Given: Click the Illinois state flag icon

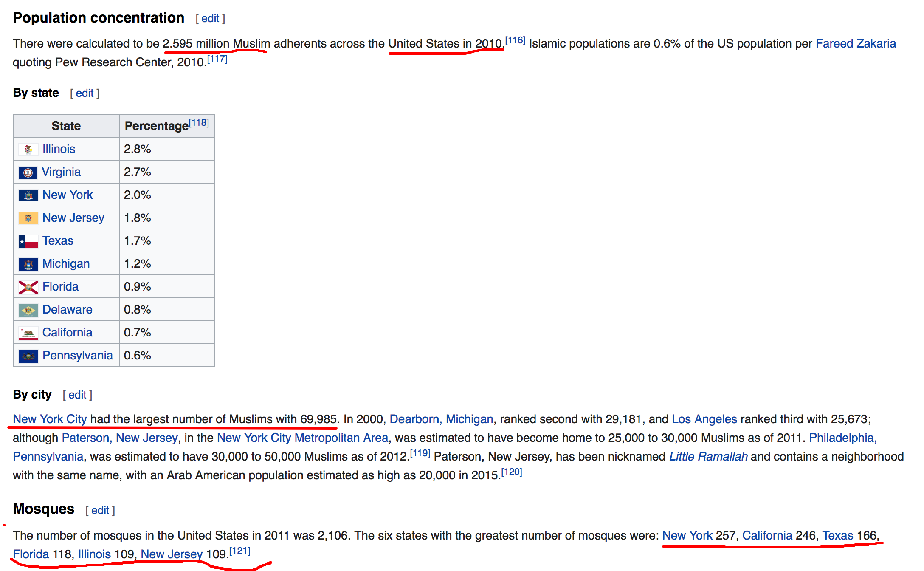Looking at the screenshot, I should (x=28, y=150).
